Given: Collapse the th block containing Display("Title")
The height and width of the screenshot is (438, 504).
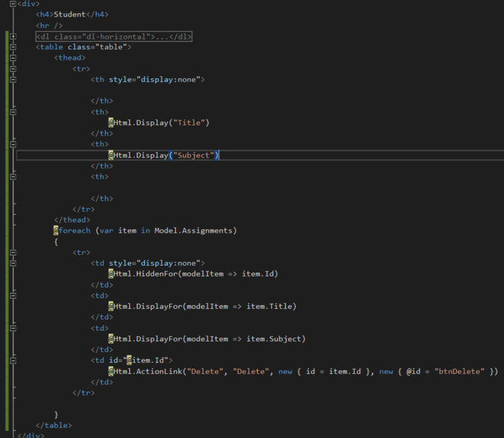Looking at the screenshot, I should (x=13, y=112).
